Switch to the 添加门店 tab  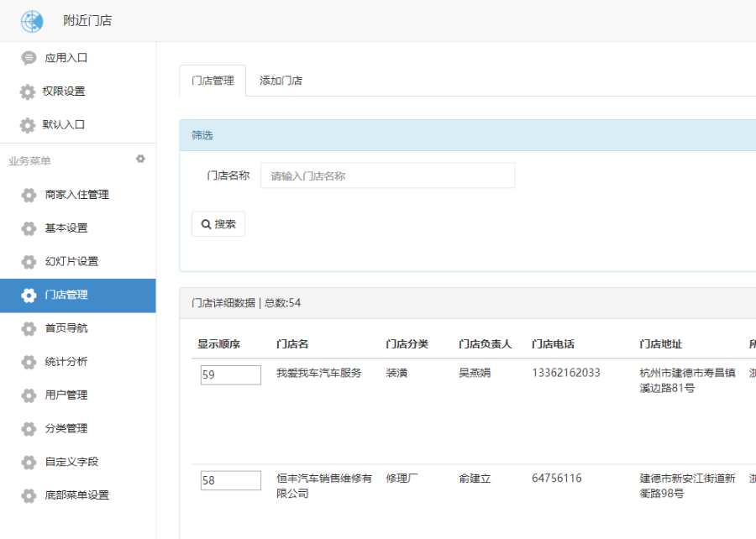281,81
